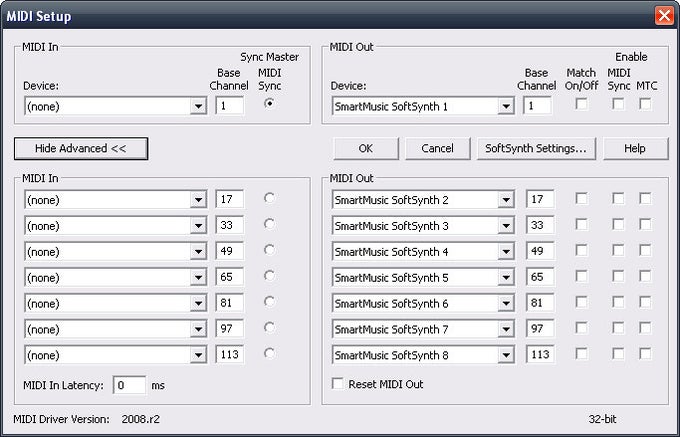Image resolution: width=680 pixels, height=437 pixels.
Task: Click top MIDI In Base Channel field
Action: (x=229, y=106)
